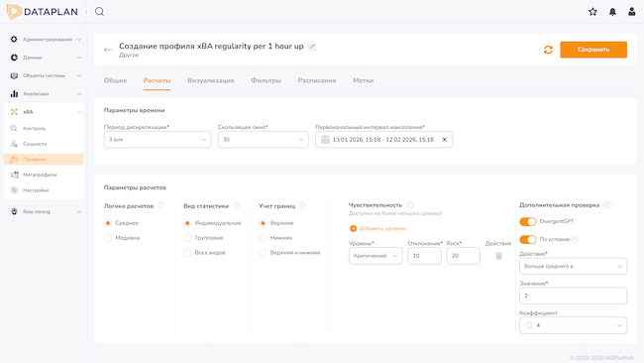Screen dimensions: 644x363
Task: Switch to Расчеты tab
Action: pos(157,80)
